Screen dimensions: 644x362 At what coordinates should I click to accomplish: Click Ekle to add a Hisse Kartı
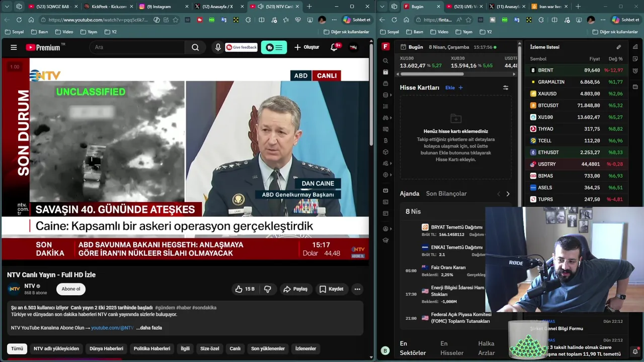pyautogui.click(x=454, y=87)
